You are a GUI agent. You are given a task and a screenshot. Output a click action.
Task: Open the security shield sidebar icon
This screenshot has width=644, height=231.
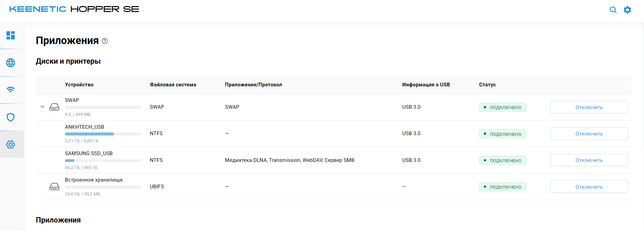coord(10,117)
